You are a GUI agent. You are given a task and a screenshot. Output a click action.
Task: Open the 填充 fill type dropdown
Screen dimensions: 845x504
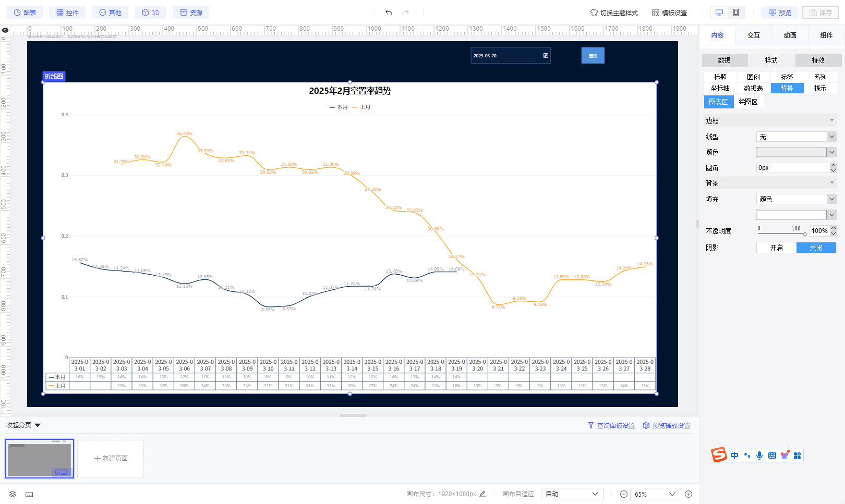[x=796, y=199]
